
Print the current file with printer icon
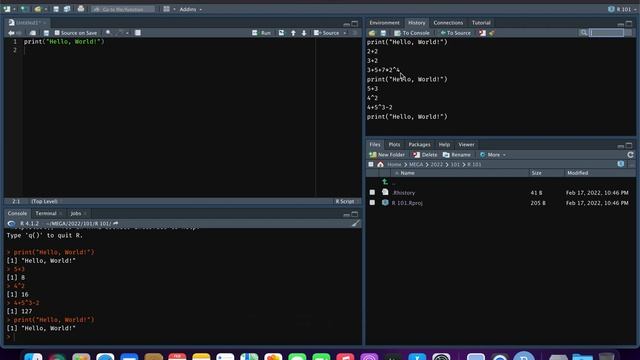click(x=81, y=9)
